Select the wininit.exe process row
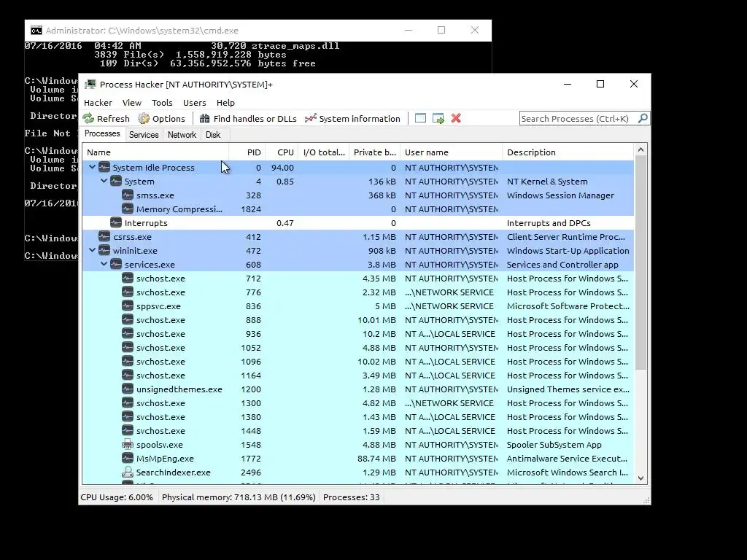 pos(358,251)
